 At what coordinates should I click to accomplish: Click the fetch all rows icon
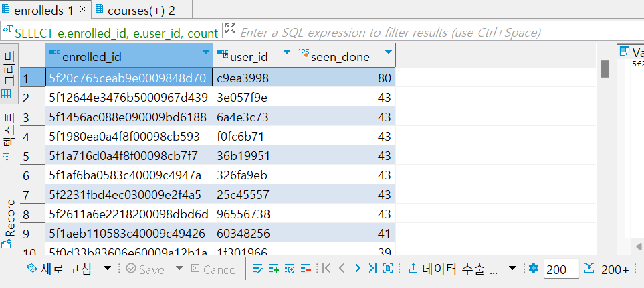(x=589, y=268)
